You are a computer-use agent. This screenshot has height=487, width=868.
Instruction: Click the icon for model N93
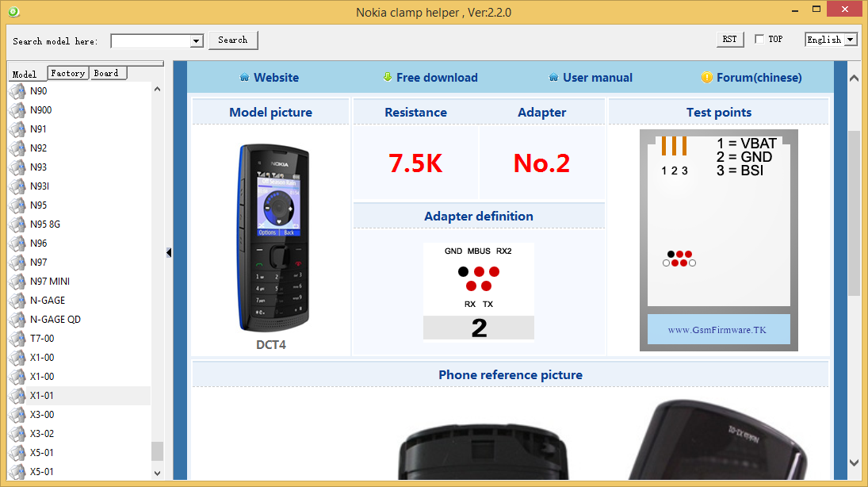pyautogui.click(x=17, y=167)
